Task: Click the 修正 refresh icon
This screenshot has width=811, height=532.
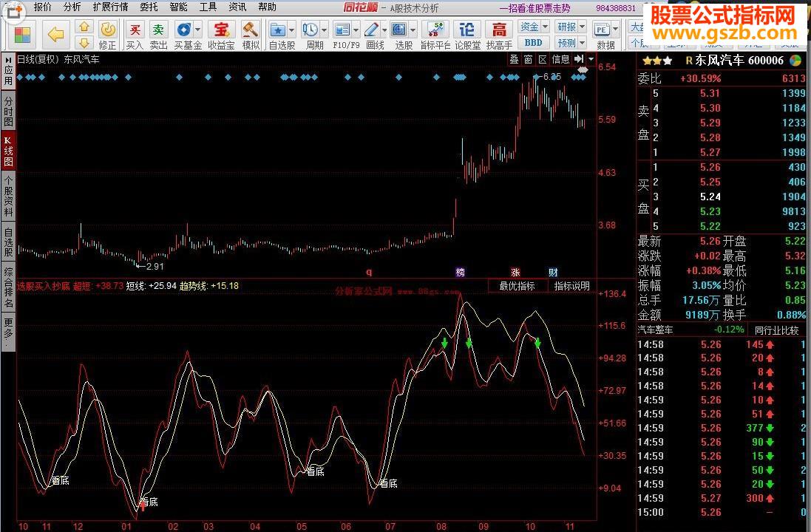Action: (108, 35)
